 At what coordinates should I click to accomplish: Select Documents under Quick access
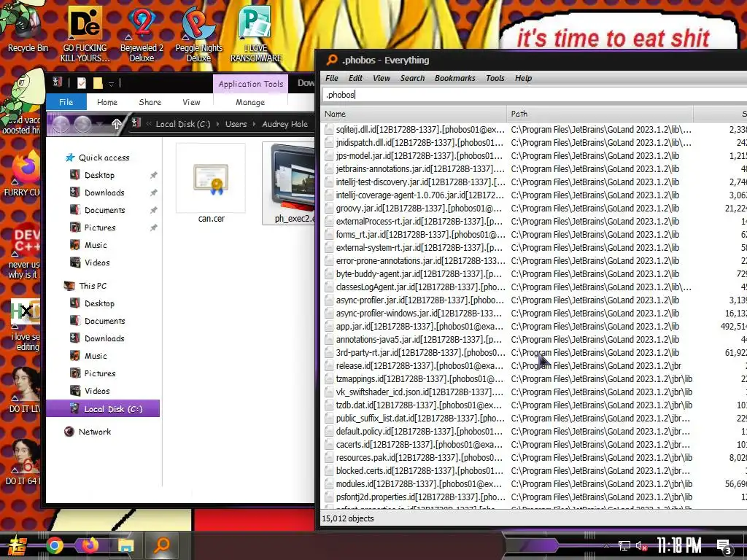coord(104,210)
